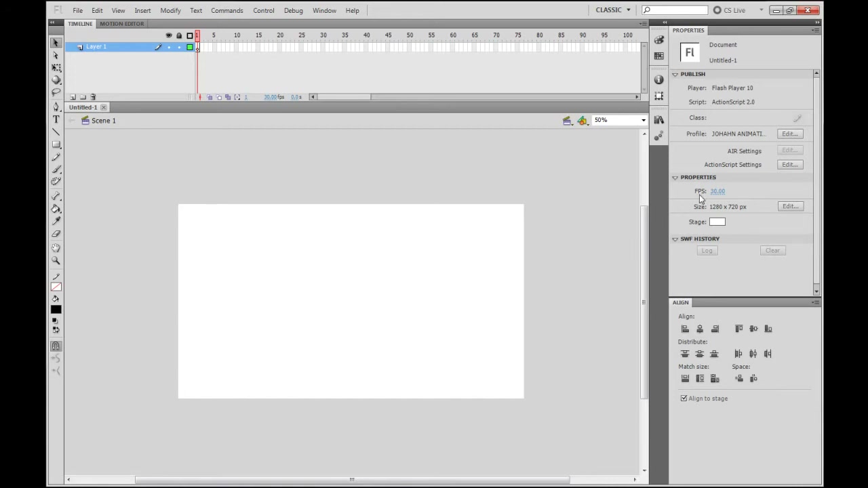Open the Modify menu
The height and width of the screenshot is (488, 868).
click(x=170, y=10)
